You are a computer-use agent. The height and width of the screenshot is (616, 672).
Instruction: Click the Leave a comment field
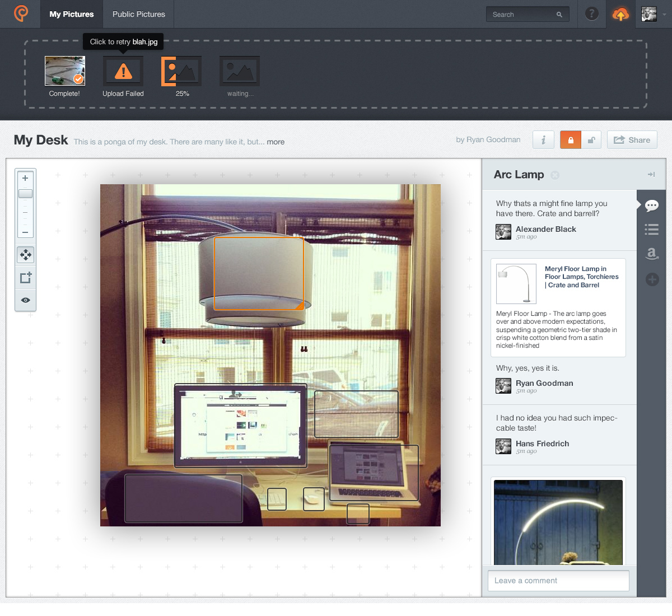pos(558,581)
